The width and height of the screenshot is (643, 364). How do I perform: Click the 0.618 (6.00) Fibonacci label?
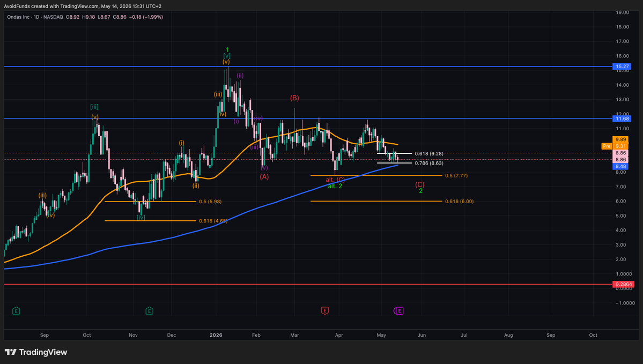(x=459, y=201)
